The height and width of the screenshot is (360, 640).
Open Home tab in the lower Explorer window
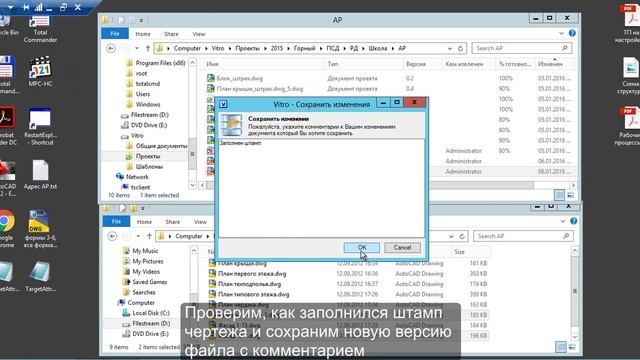pos(144,222)
